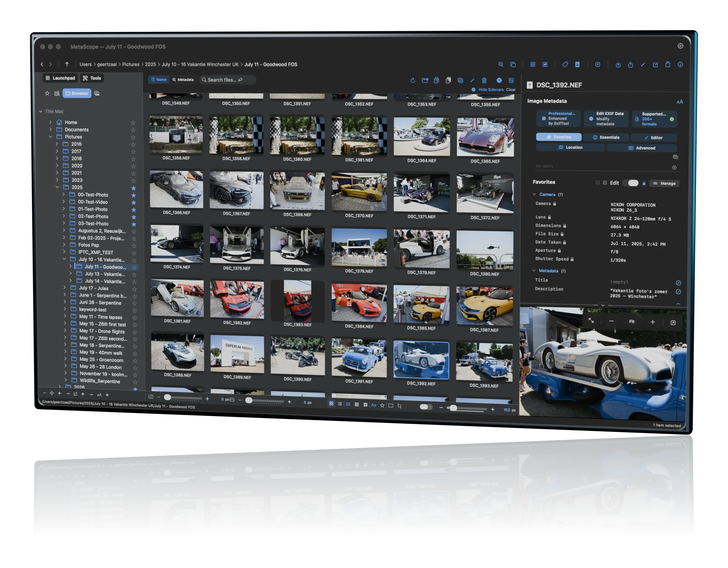This screenshot has height=568, width=728.
Task: Collapse the Pictures folder tree
Action: pos(51,137)
